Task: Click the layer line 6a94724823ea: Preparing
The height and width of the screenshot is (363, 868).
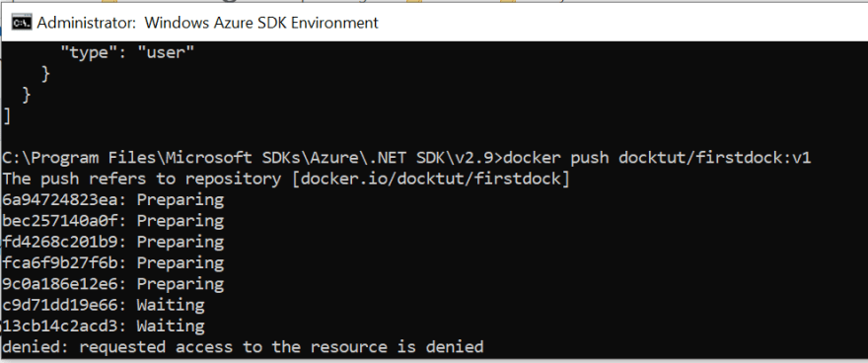Action: (112, 200)
